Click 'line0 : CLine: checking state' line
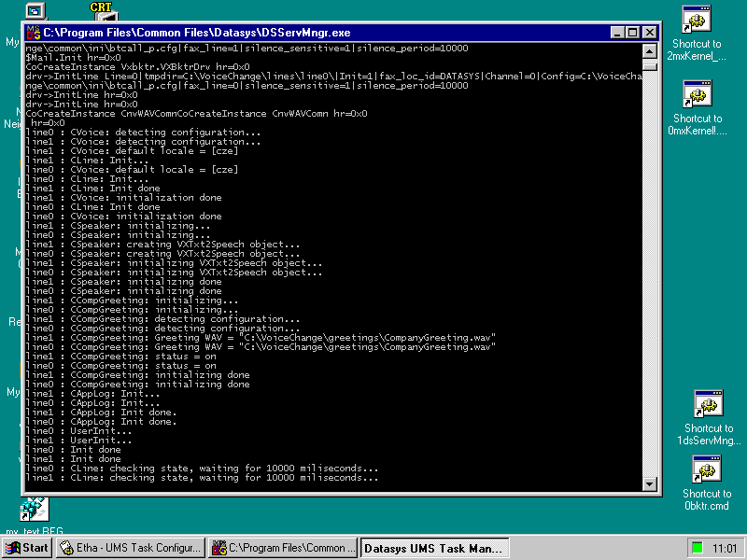747x560 pixels. 202,469
